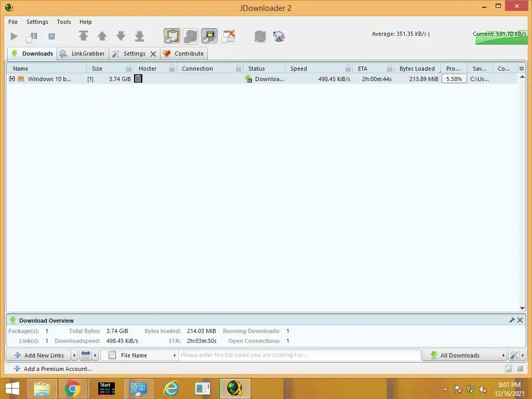Click the Windows 10 package folder icon

pyautogui.click(x=21, y=79)
